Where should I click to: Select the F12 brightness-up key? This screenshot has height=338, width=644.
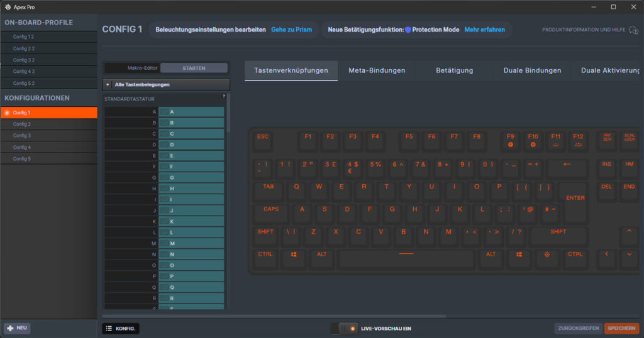[579, 141]
